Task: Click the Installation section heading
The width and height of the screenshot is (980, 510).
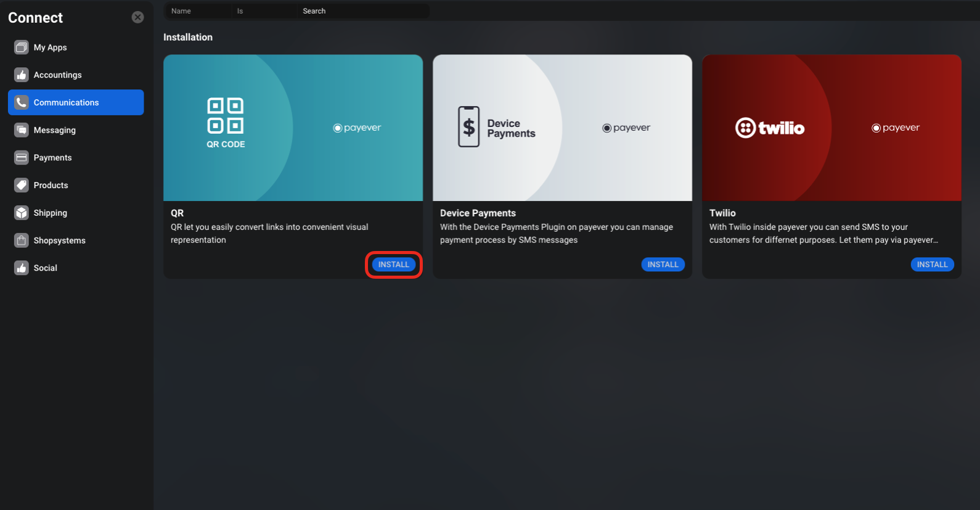Action: click(188, 37)
